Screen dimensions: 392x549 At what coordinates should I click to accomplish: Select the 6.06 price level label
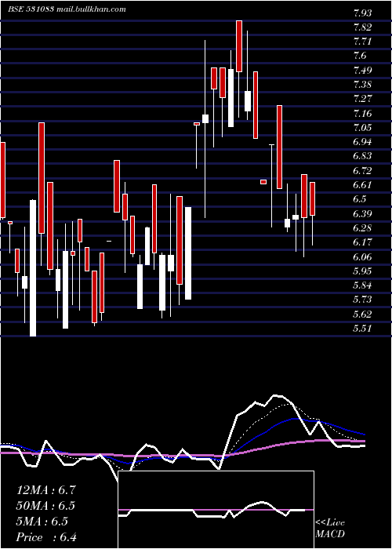click(362, 257)
